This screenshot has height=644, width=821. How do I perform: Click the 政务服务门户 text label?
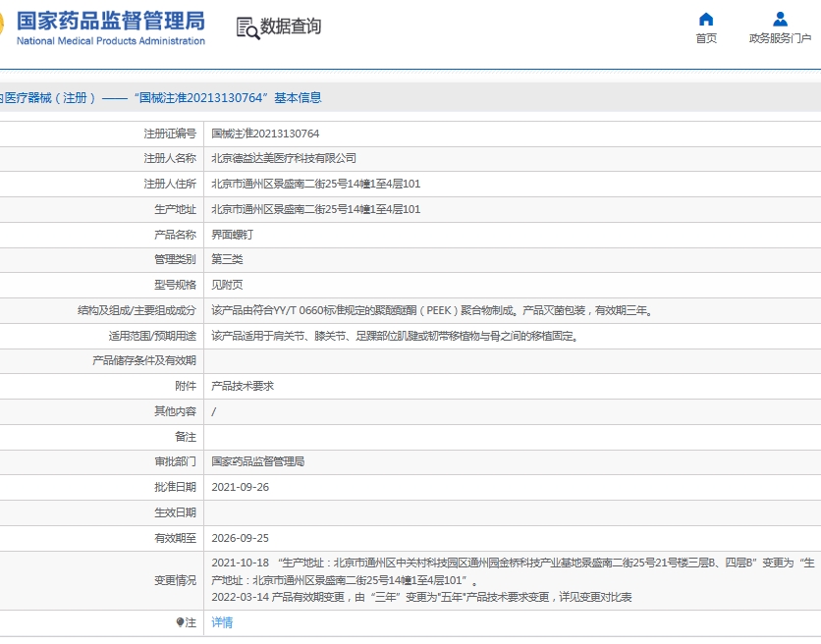click(780, 38)
